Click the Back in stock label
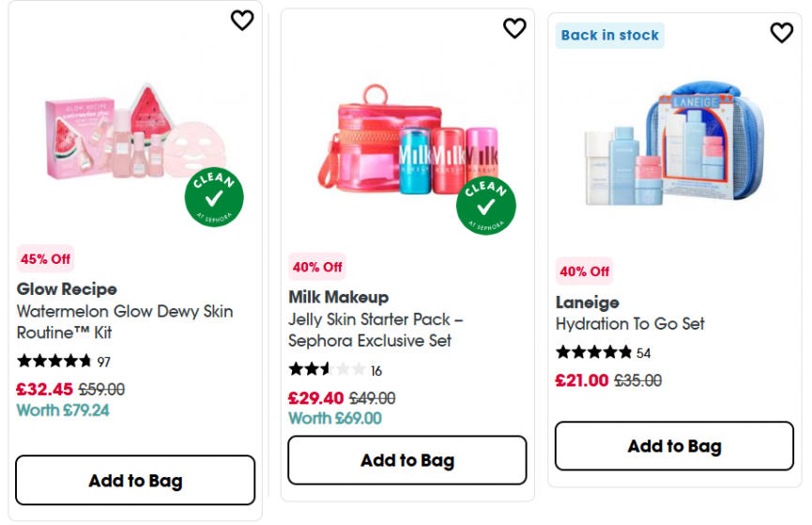812x525 pixels. point(610,36)
